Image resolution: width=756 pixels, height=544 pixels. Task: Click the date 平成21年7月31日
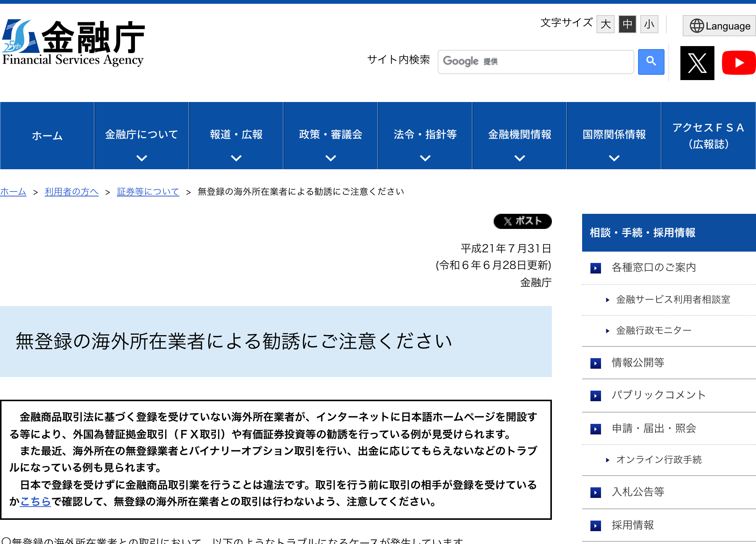click(506, 248)
